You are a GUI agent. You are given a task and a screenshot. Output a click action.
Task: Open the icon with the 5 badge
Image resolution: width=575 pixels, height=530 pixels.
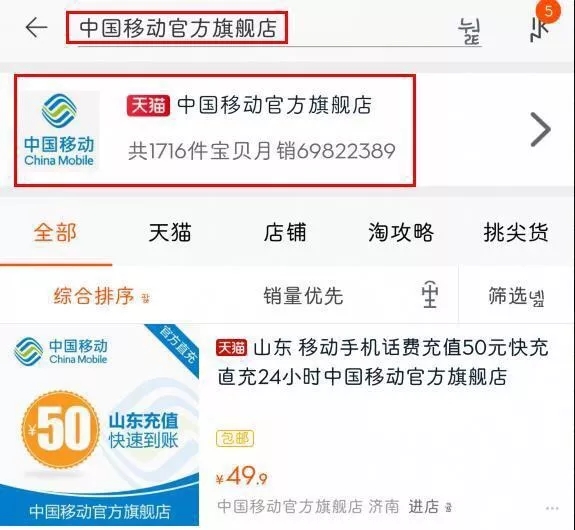point(541,30)
